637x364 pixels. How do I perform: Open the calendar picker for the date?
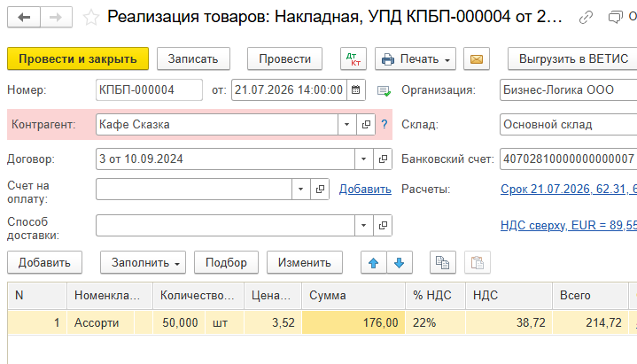356,89
